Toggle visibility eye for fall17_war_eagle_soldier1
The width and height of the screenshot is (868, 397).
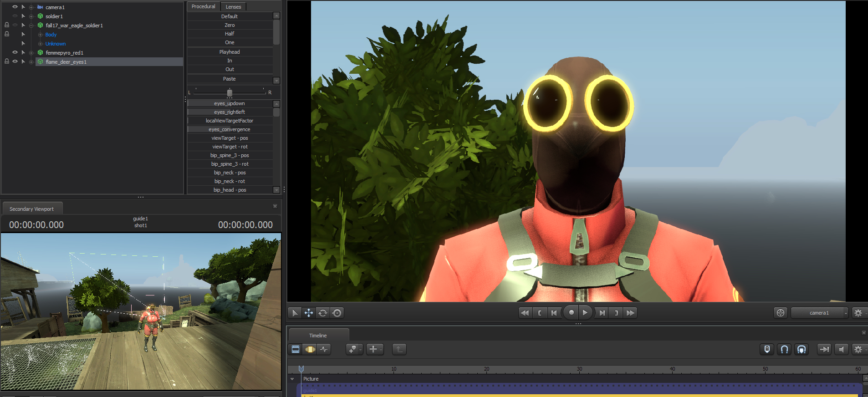15,25
